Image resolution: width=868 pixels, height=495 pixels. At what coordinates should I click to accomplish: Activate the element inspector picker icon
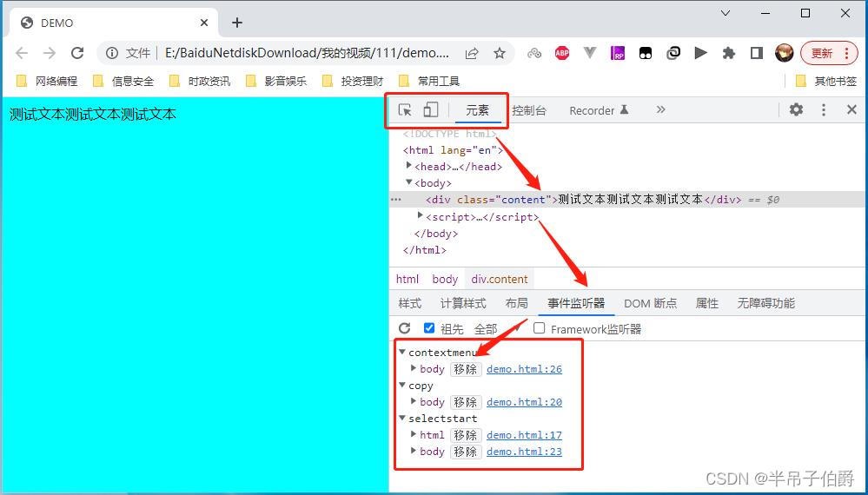405,109
